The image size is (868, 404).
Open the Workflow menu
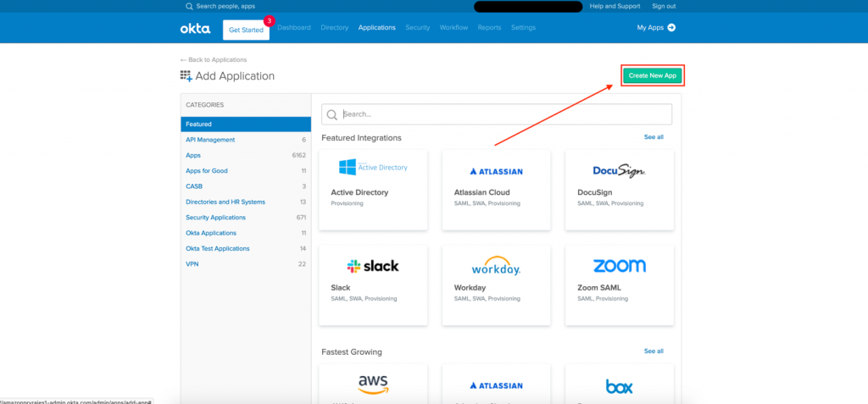pyautogui.click(x=454, y=28)
